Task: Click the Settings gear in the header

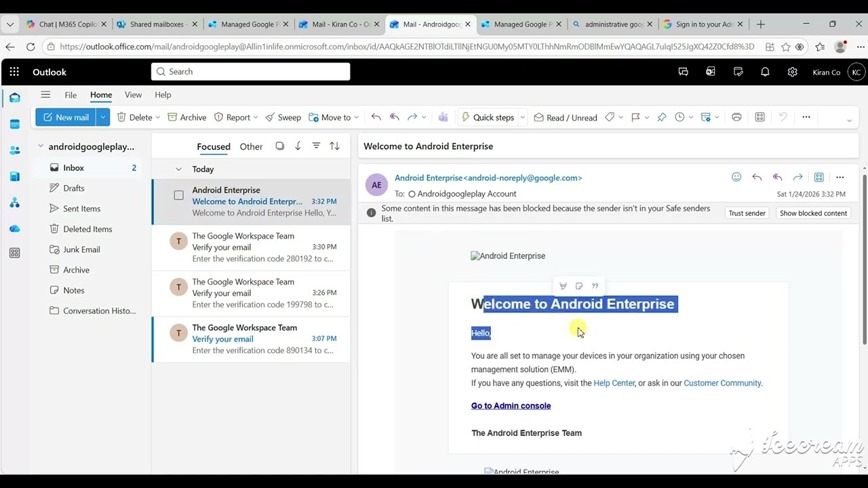Action: 792,72
